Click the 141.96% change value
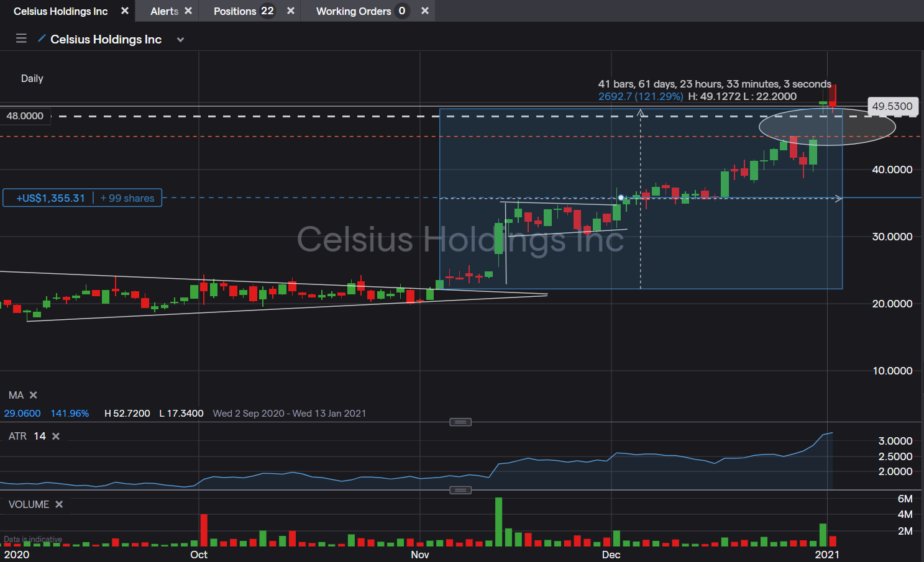This screenshot has height=562, width=924. pos(70,414)
